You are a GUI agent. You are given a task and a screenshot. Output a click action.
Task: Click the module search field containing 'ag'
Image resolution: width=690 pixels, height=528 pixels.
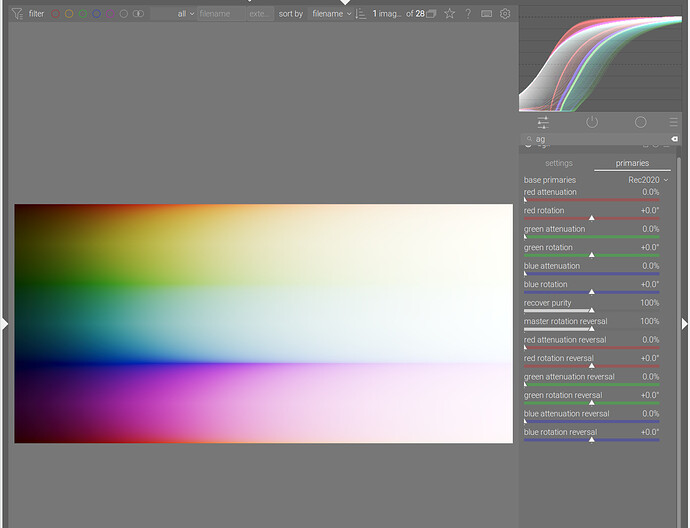598,139
